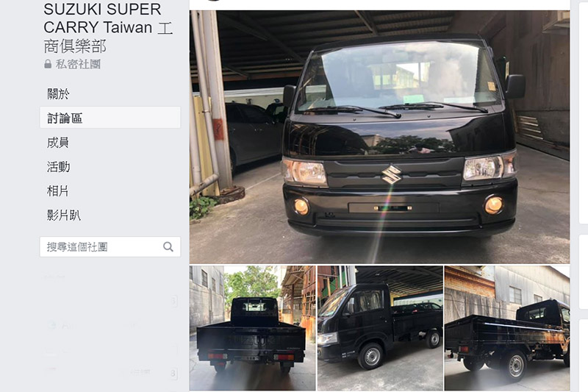Select the 討論區 menu item
The height and width of the screenshot is (392, 588).
coord(110,118)
